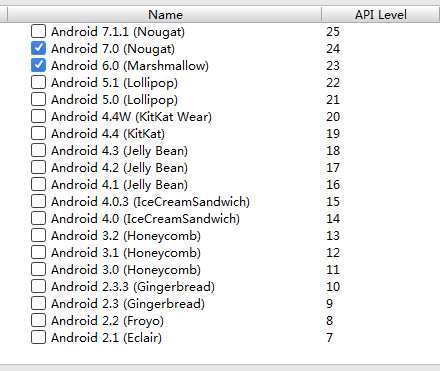This screenshot has height=371, width=440.
Task: Click API level value 13
Action: point(333,236)
